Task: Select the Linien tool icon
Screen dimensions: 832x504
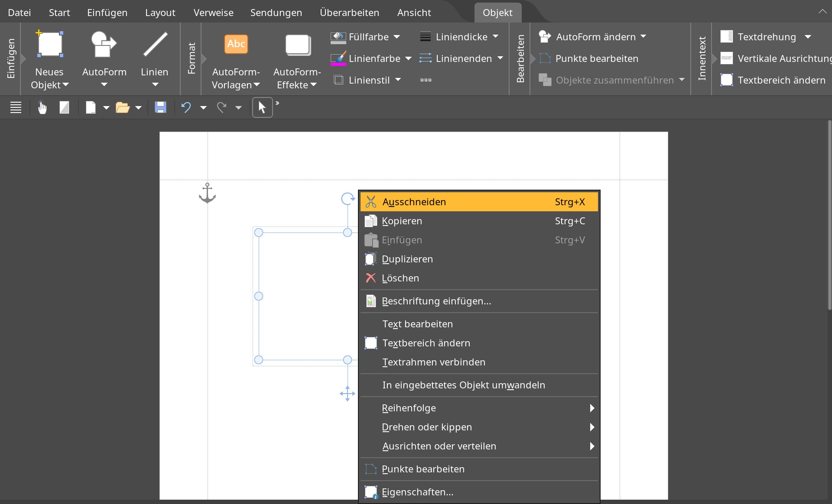Action: click(x=155, y=44)
